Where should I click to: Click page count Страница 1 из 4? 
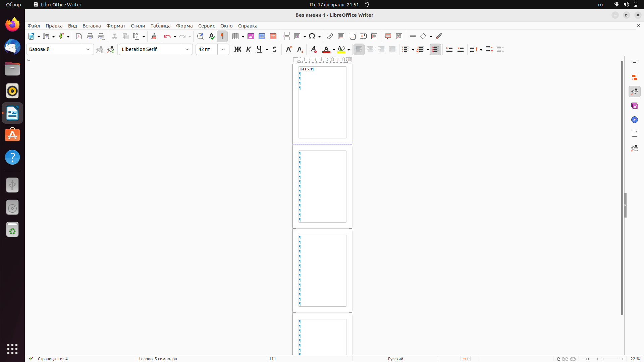(x=53, y=359)
